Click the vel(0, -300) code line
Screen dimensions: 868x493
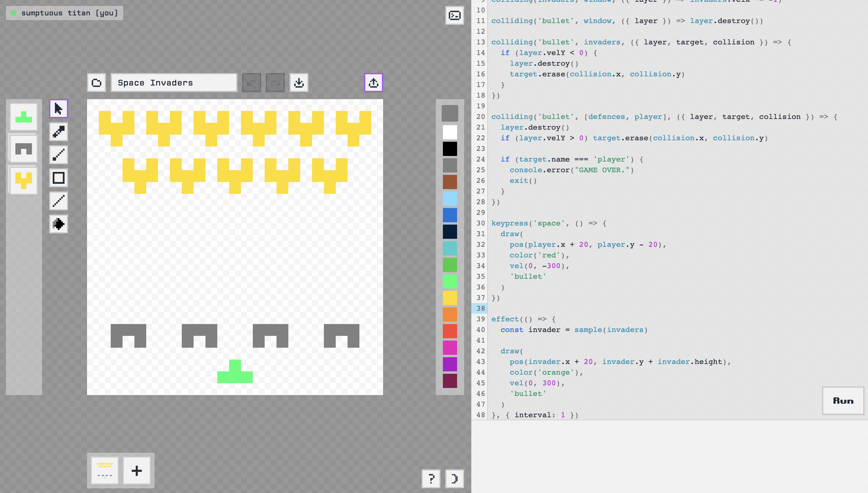[539, 266]
